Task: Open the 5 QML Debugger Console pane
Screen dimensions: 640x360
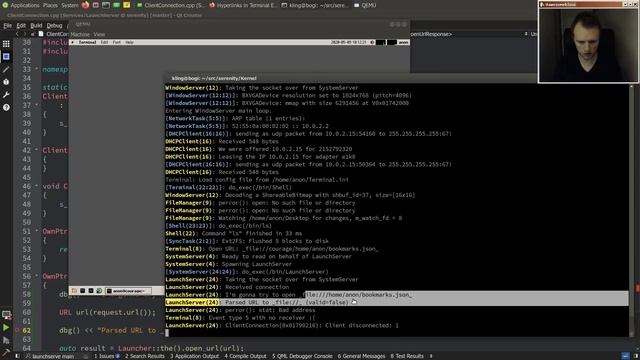Action: 302,356
